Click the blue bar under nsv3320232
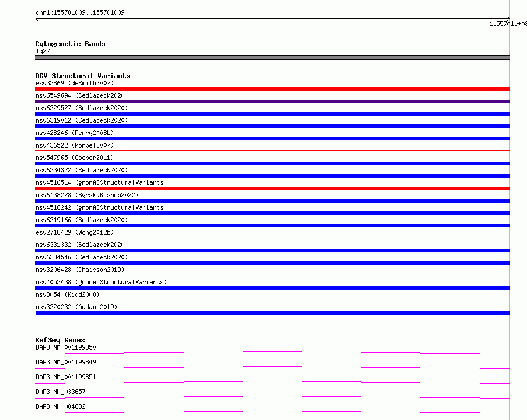The width and height of the screenshot is (527, 420). point(272,313)
